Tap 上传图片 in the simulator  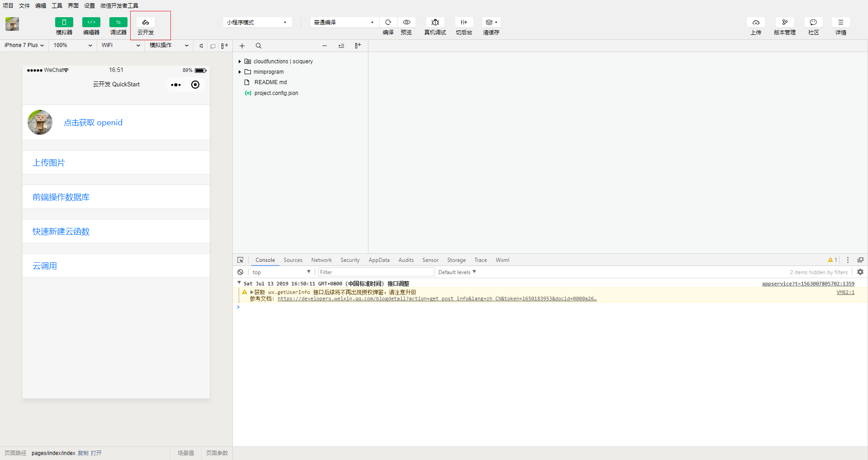49,163
